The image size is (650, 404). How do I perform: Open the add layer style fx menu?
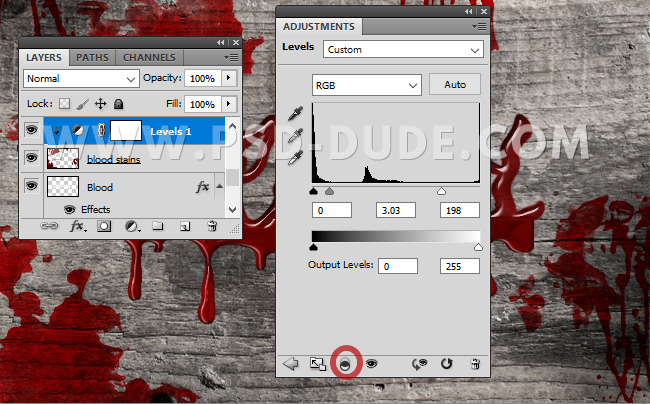point(78,226)
